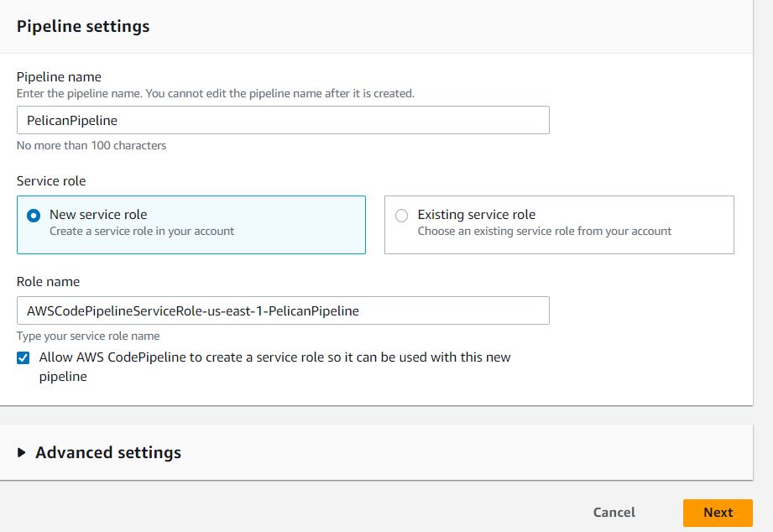Click the 'Enter the pipeline name' description text
Viewport: 773px width, 532px height.
[215, 93]
